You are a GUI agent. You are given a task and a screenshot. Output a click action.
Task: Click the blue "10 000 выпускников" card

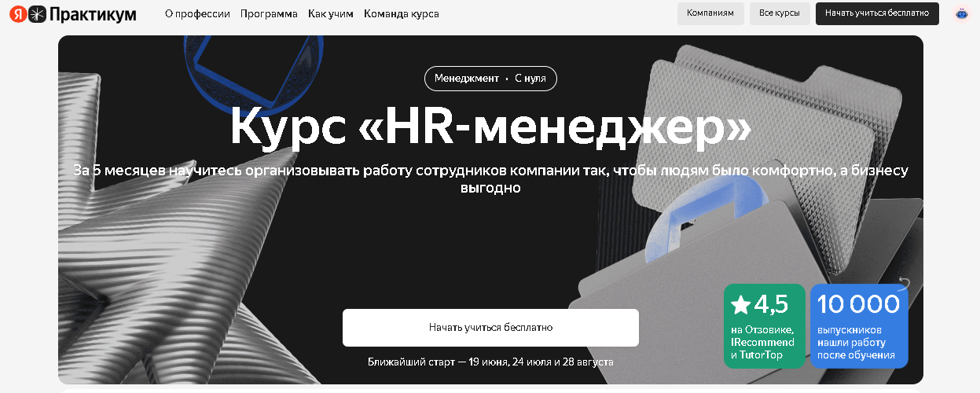[x=859, y=326]
